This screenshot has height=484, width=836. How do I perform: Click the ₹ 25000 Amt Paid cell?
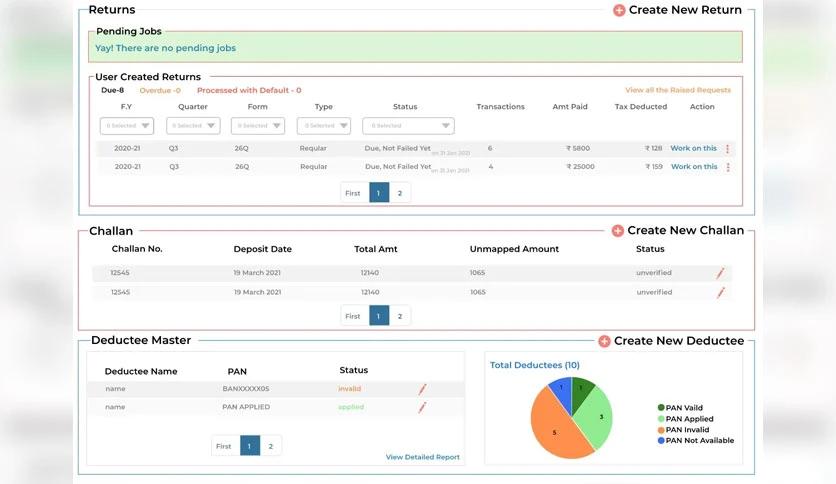580,166
